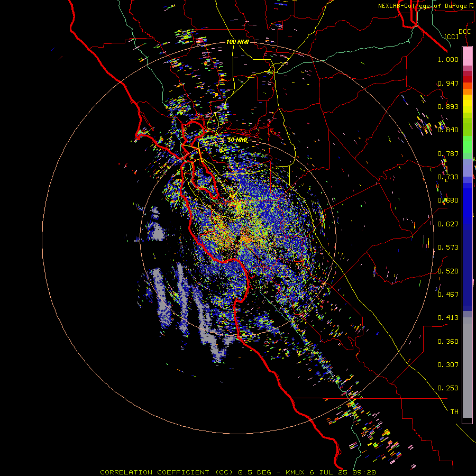This screenshot has width=476, height=476.
Task: Select the 0.733 color scale value
Action: coord(448,177)
